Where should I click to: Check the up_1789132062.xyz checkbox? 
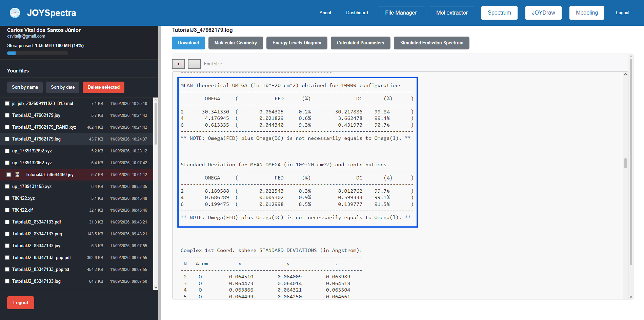7,163
